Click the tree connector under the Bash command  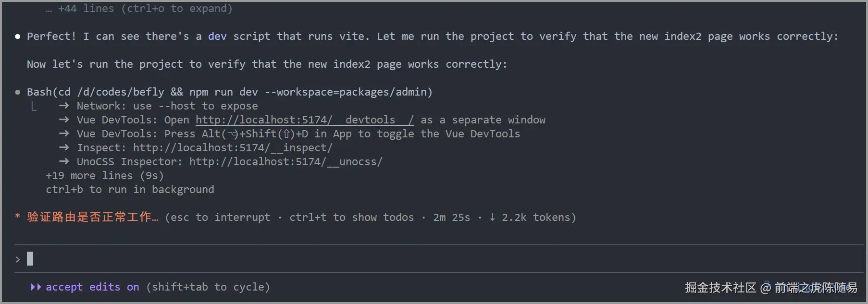tap(34, 107)
